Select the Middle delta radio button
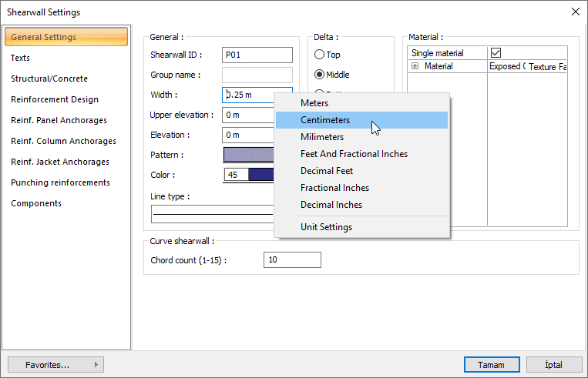The image size is (588, 378). [320, 75]
